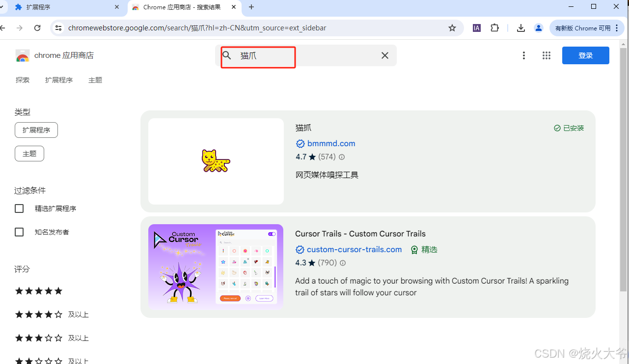The image size is (629, 364).
Task: Open the extensions puzzle icon menu
Action: click(x=495, y=28)
